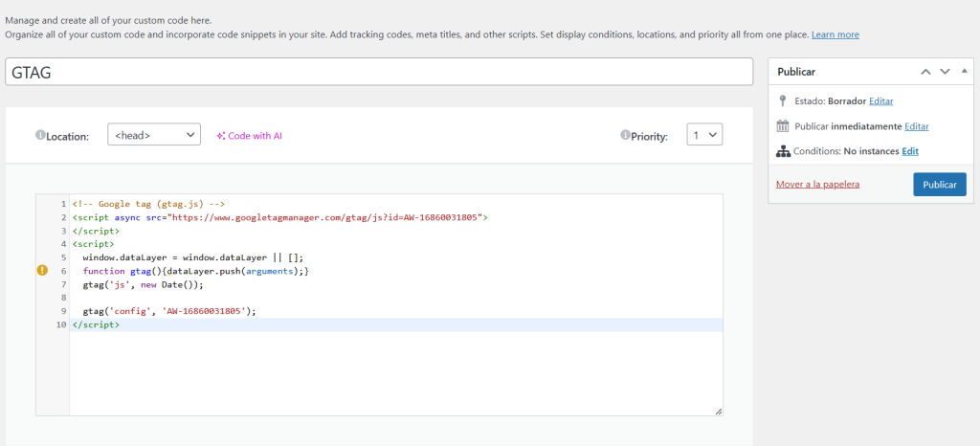
Task: Click the Location info icon
Action: pos(40,135)
